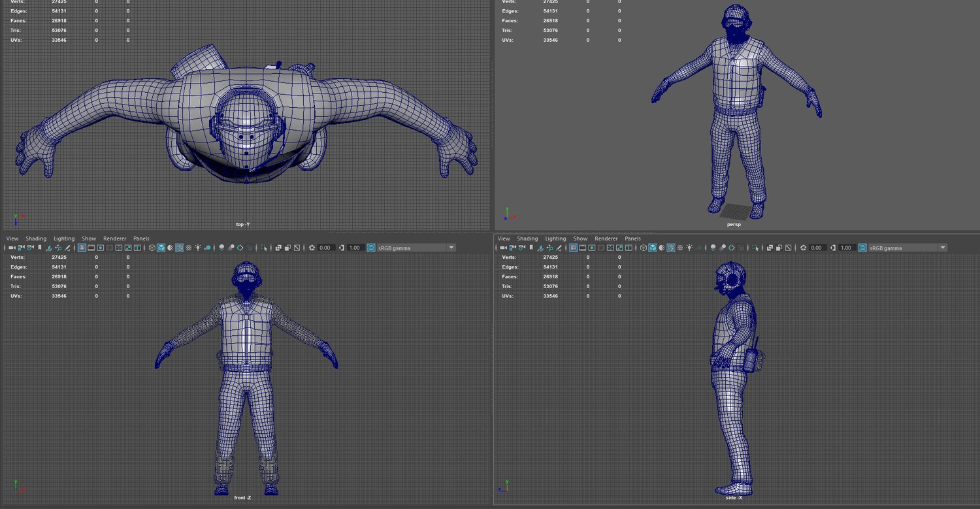The width and height of the screenshot is (980, 509).
Task: Click use all lights bulb in front view toolbar
Action: click(198, 248)
